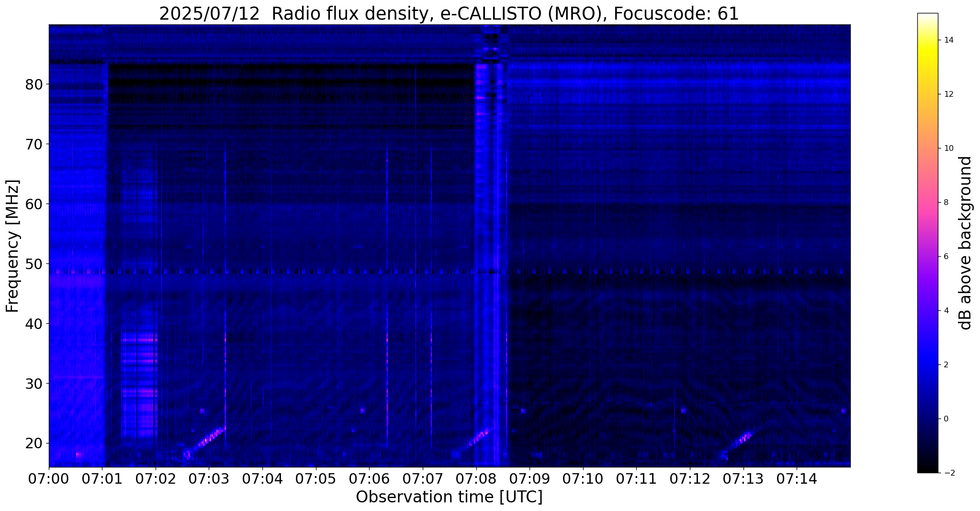Click the 80 MHz frequency tick label
Screen dimensions: 980x511
(x=34, y=85)
